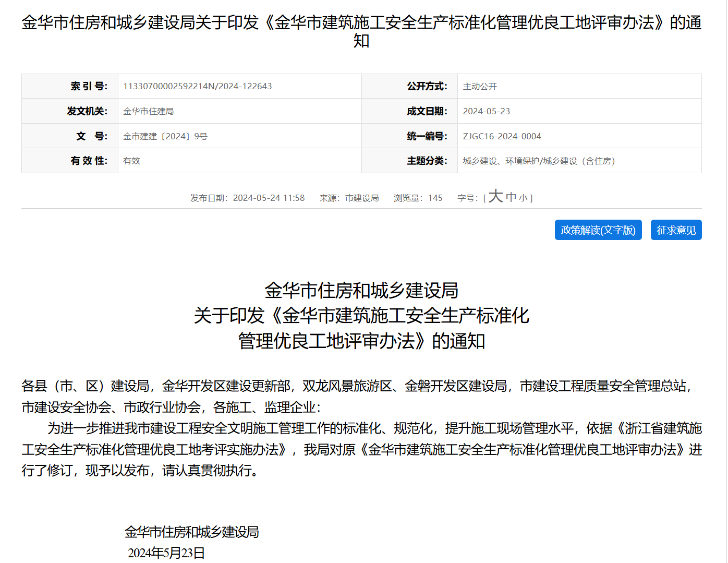Click the 字号 label beside font options
The width and height of the screenshot is (728, 563).
466,198
